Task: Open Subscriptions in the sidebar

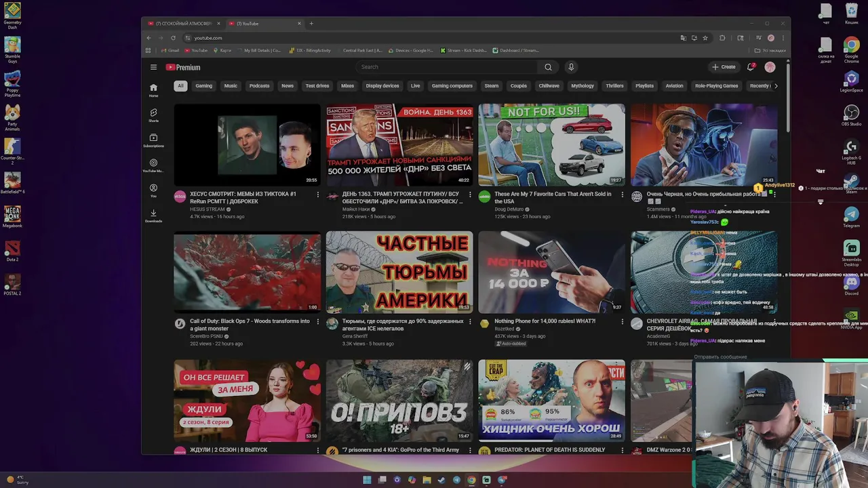Action: (x=153, y=140)
